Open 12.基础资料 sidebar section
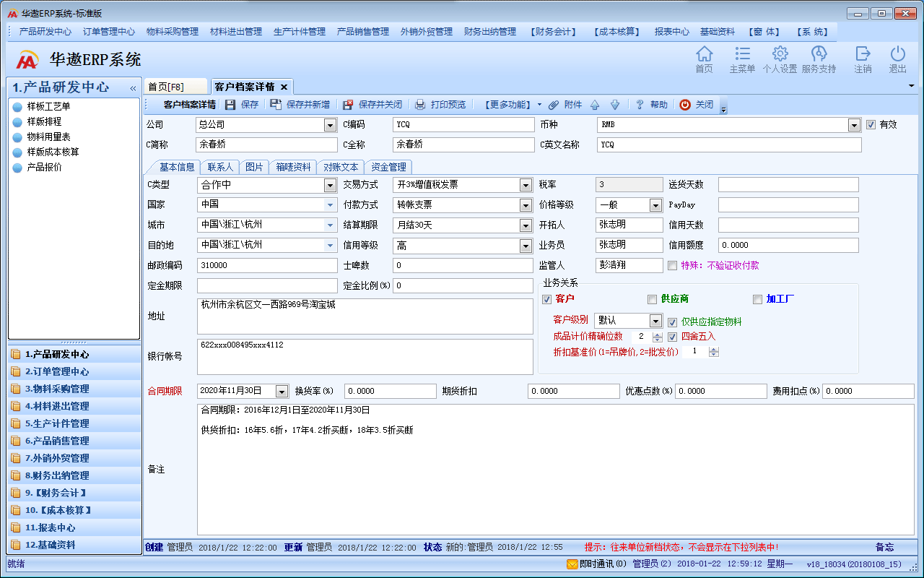Image resolution: width=924 pixels, height=578 pixels. (74, 545)
